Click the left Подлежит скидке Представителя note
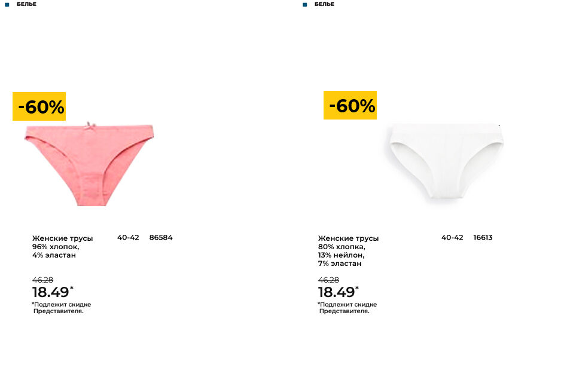Viewport: 567px width, 392px height. click(62, 308)
